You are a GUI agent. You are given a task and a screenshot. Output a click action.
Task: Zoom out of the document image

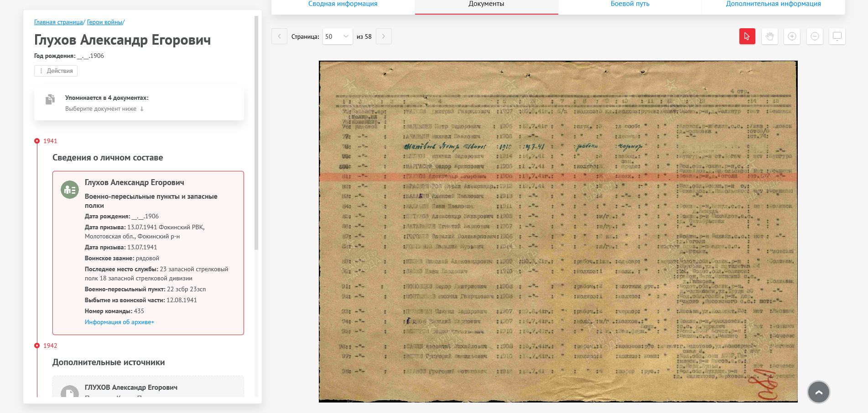tap(815, 36)
